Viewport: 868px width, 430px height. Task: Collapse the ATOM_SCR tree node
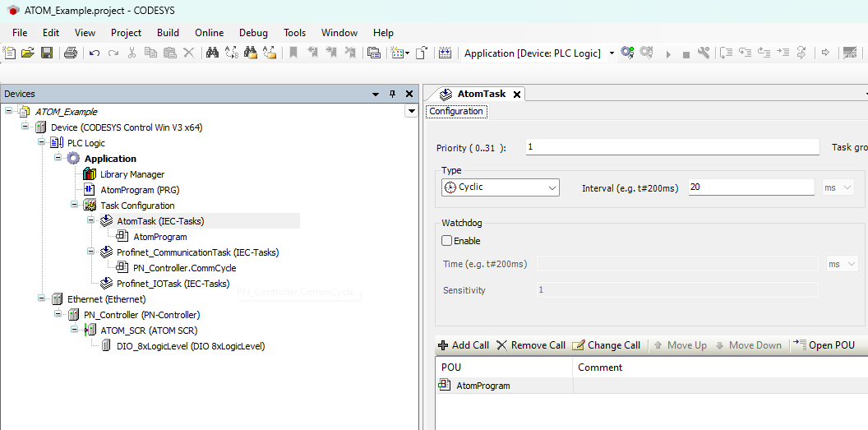click(74, 330)
